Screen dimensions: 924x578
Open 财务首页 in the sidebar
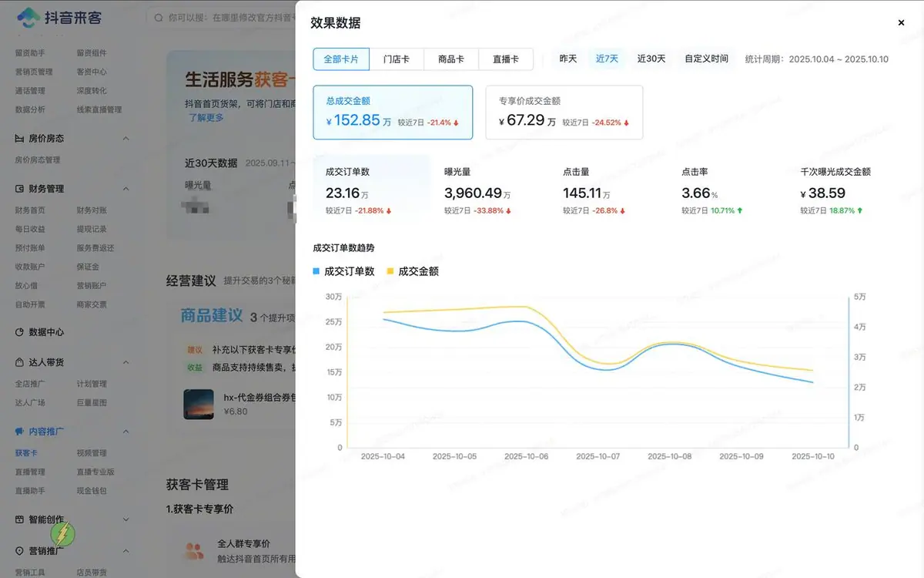click(x=30, y=210)
